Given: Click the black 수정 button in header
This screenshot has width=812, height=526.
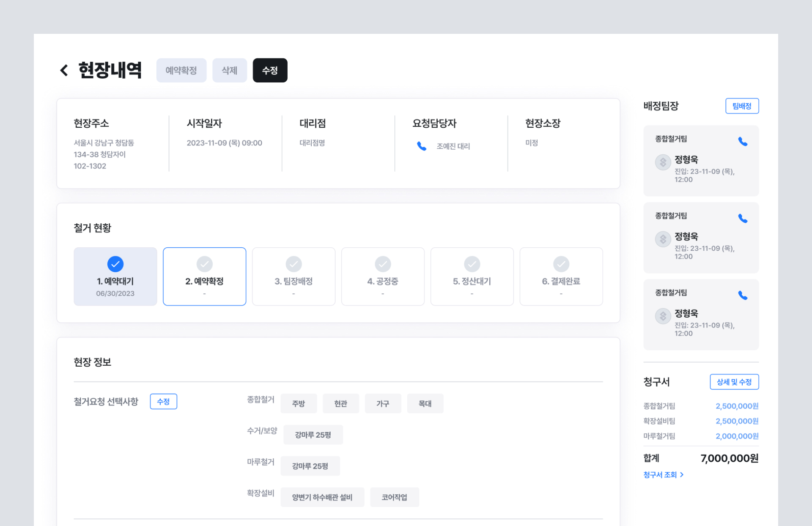Looking at the screenshot, I should coord(270,70).
